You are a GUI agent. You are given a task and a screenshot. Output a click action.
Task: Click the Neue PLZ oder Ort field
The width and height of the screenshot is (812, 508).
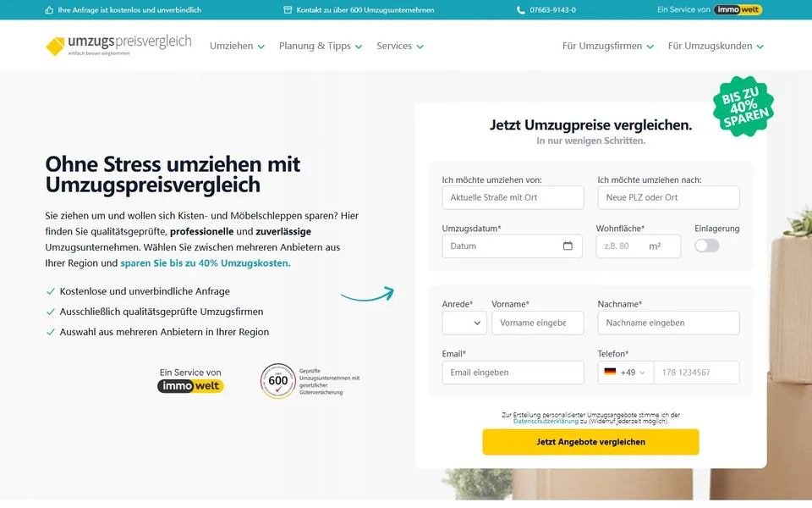pyautogui.click(x=668, y=197)
